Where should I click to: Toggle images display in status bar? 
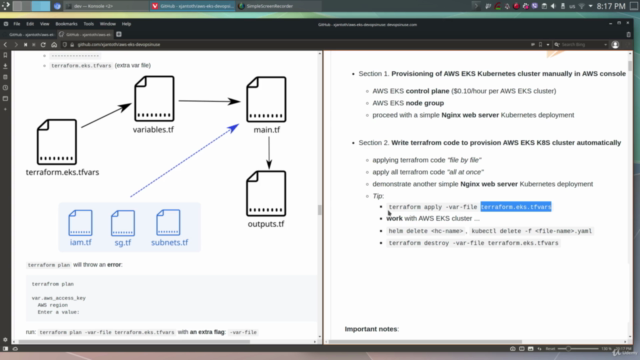[x=531, y=349]
